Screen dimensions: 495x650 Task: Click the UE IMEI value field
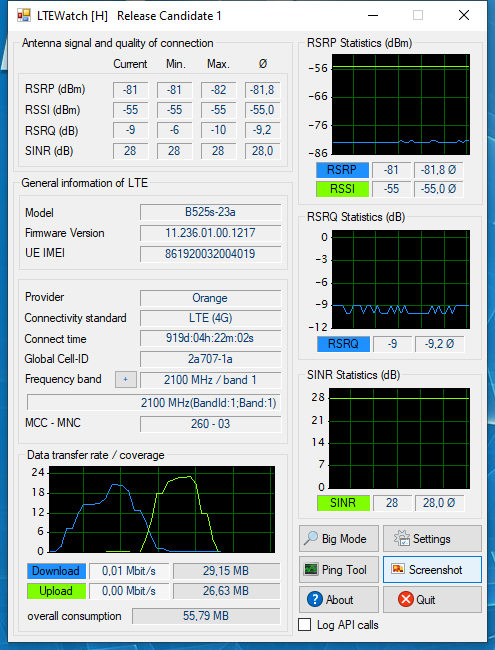coord(211,254)
